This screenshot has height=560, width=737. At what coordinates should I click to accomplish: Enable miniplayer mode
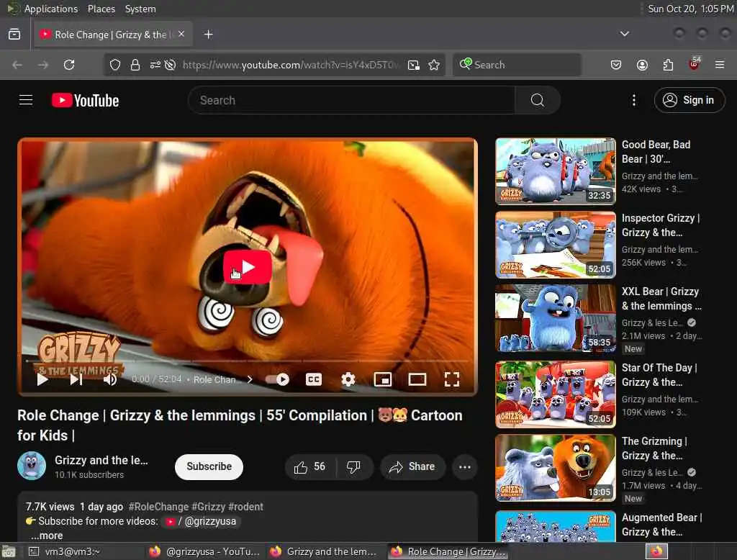pos(383,379)
